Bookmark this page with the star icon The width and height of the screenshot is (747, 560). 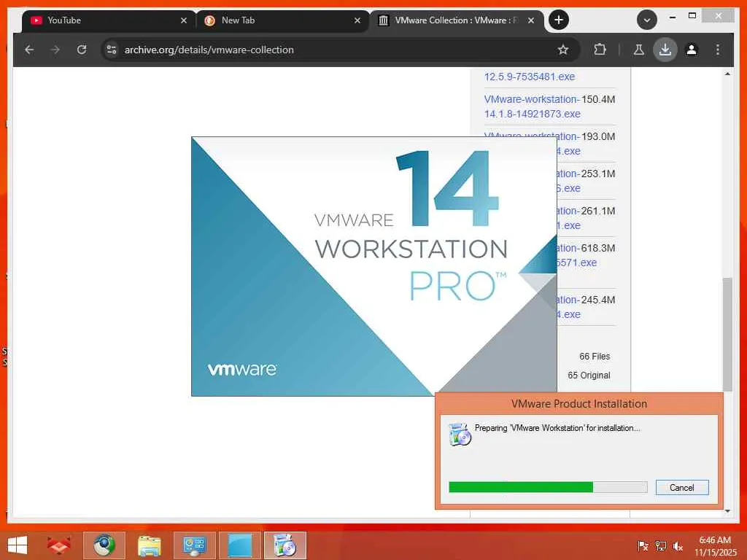pos(563,50)
